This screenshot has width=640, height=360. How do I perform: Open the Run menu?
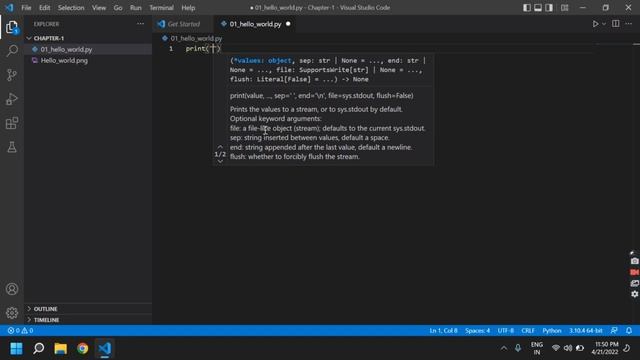point(136,8)
